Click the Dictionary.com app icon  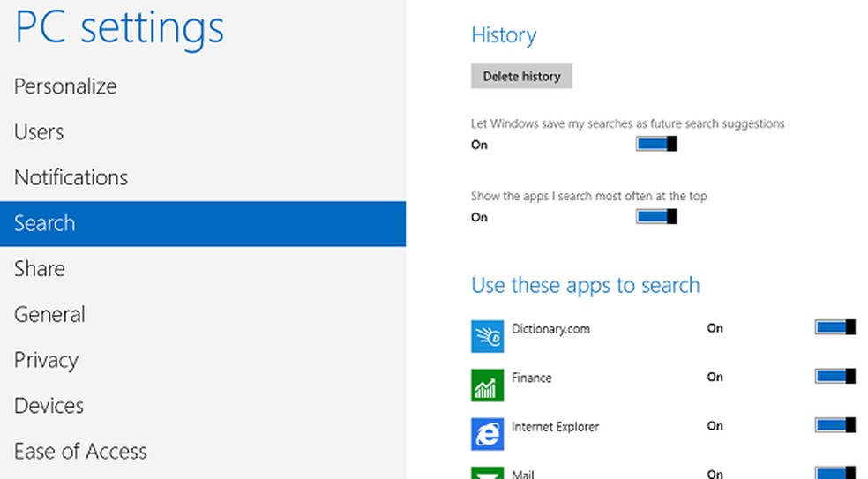[x=487, y=336]
